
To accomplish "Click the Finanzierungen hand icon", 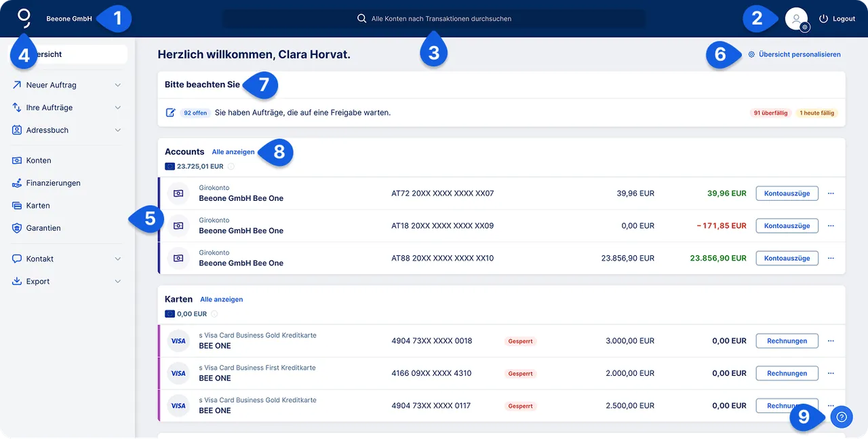I will [x=17, y=183].
